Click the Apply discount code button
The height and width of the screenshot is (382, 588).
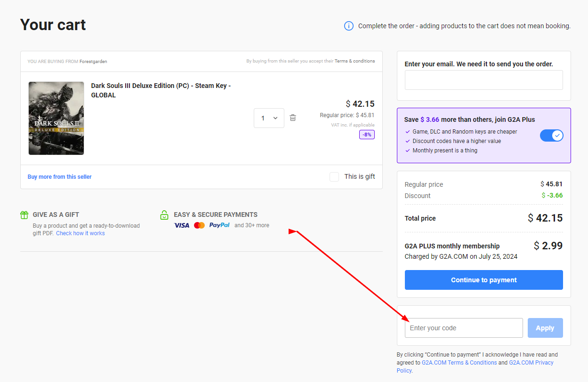545,328
